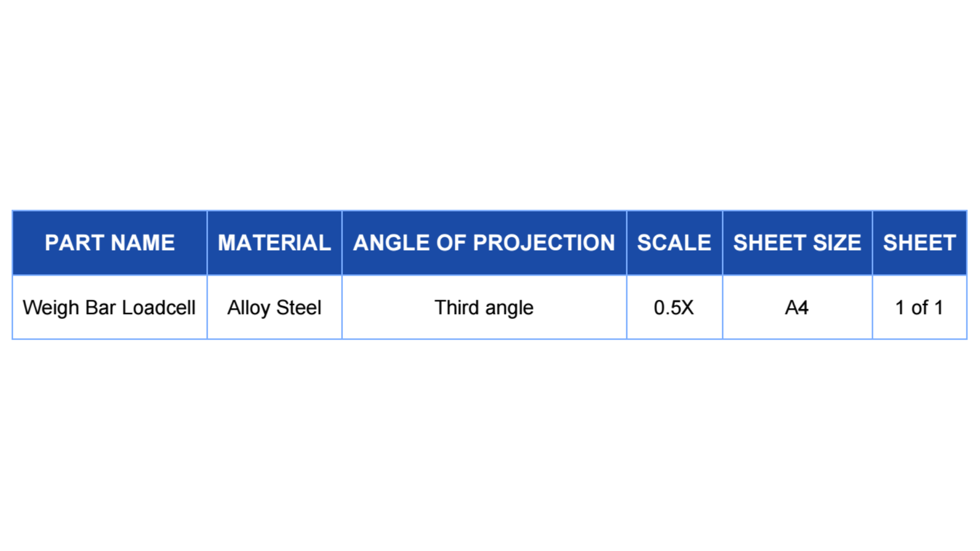Screen dimensions: 980x551
Task: Click border between Alloy Steel and Third angle
Action: coord(342,308)
